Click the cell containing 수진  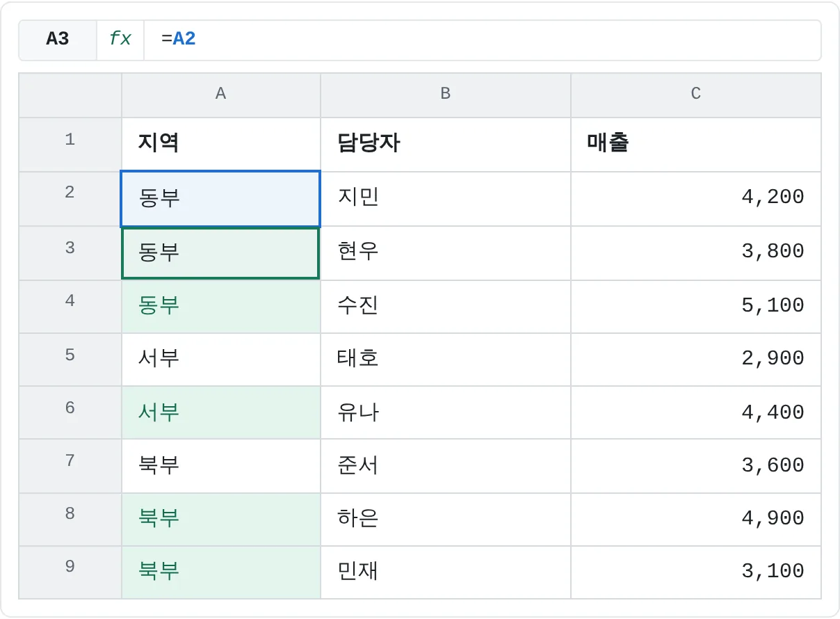tap(446, 307)
